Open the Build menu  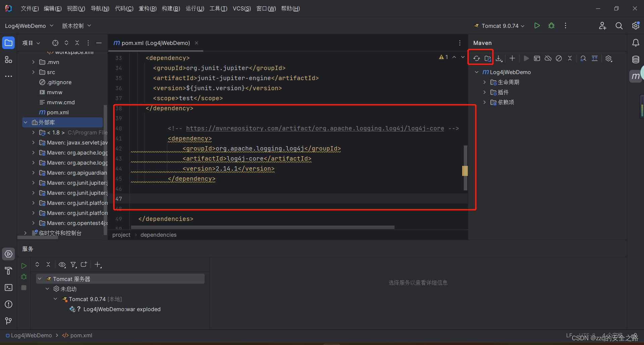coord(171,8)
